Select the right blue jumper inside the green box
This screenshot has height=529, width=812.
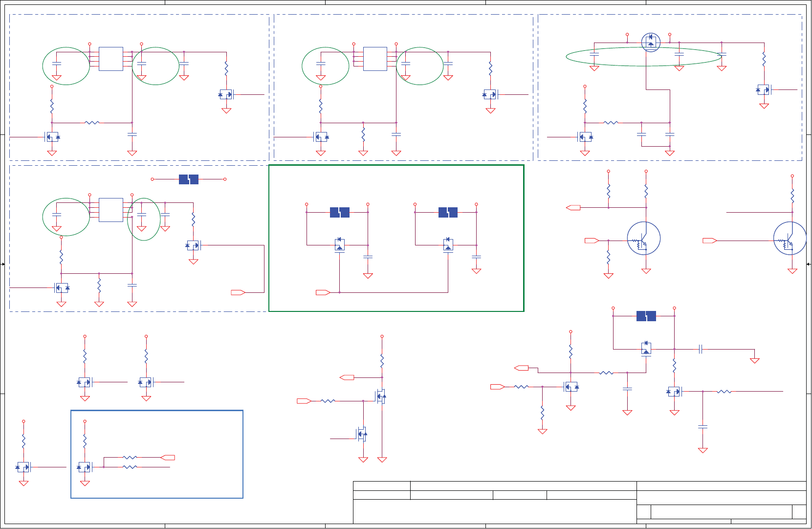(448, 212)
